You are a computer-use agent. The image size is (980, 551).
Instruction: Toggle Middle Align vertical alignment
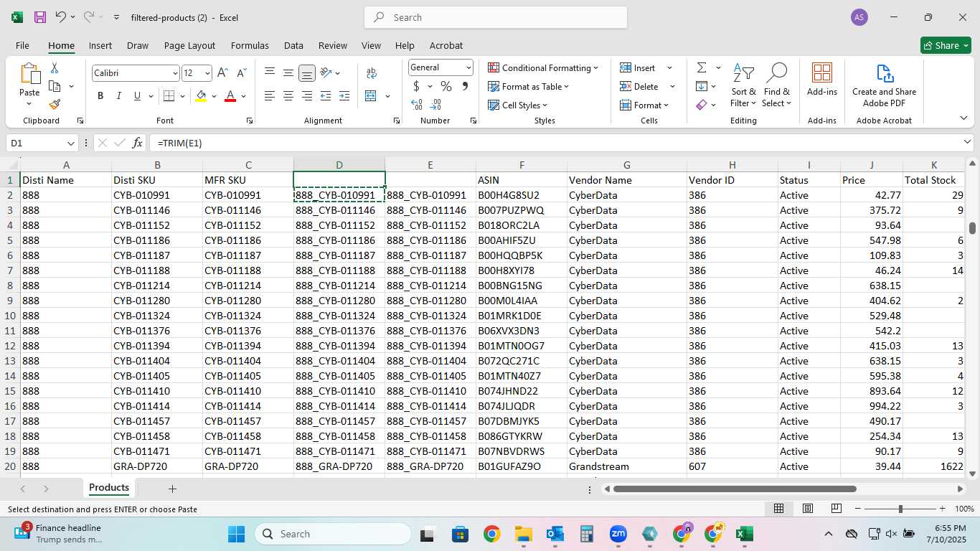point(288,73)
